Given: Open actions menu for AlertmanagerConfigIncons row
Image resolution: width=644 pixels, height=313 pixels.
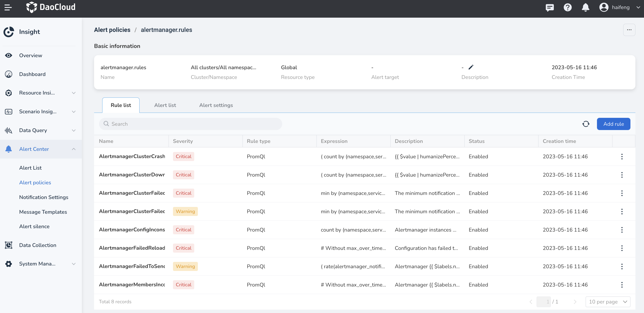Looking at the screenshot, I should (x=622, y=230).
